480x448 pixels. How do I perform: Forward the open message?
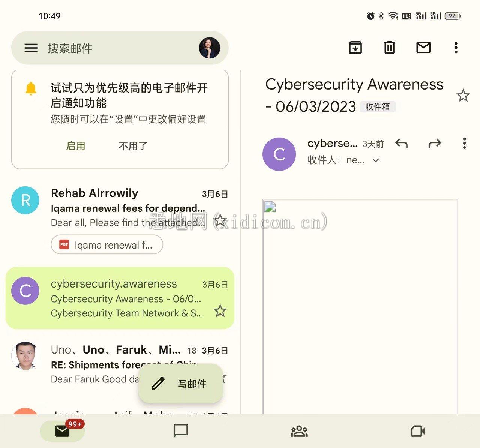coord(435,143)
